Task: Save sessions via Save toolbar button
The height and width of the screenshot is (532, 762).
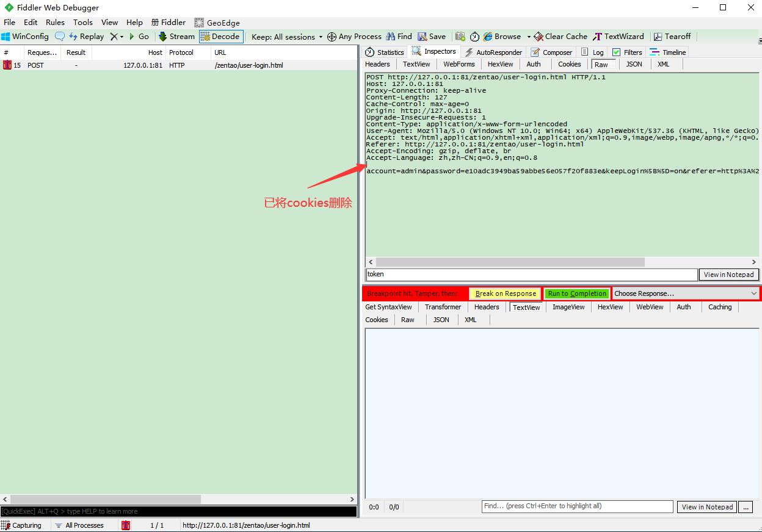Action: (432, 37)
